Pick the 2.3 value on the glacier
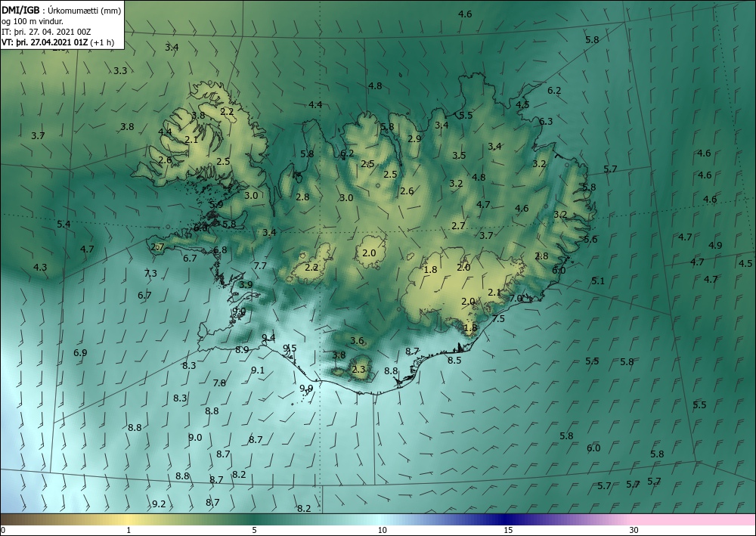Viewport: 756px width, 536px height. click(358, 370)
